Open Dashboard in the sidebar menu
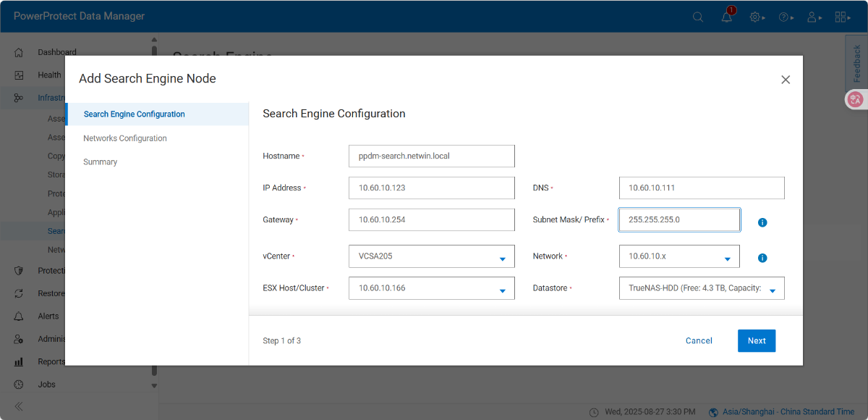The width and height of the screenshot is (868, 420). pos(57,52)
